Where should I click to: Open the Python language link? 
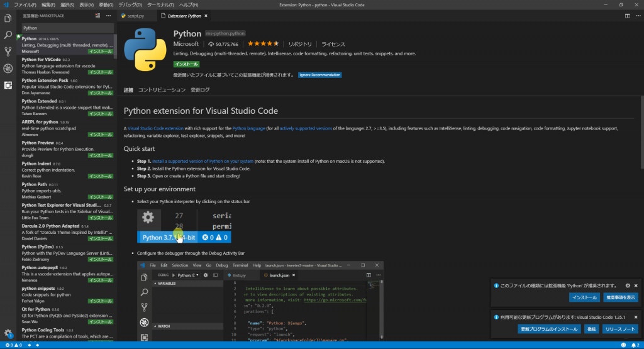click(x=249, y=128)
